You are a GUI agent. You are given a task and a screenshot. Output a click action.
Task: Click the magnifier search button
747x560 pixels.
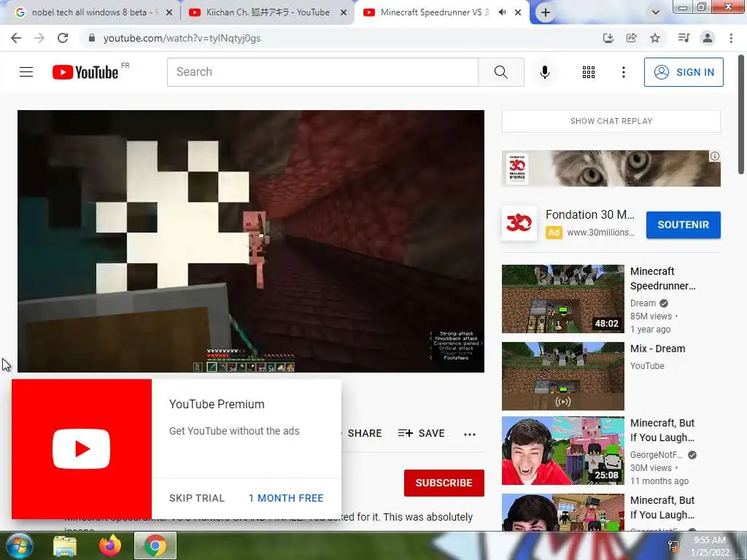(500, 72)
